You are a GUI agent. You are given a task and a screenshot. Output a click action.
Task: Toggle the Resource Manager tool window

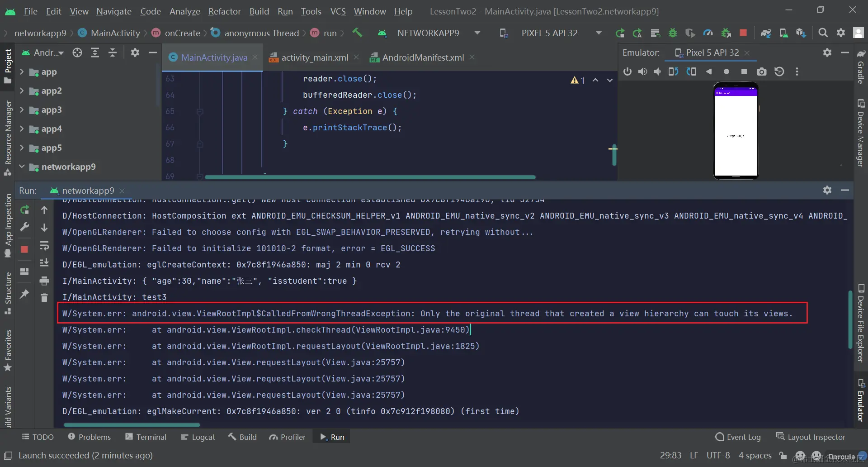click(x=8, y=138)
